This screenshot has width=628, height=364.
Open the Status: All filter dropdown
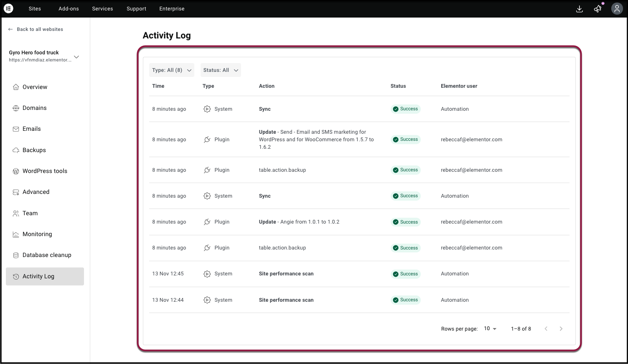coord(221,70)
